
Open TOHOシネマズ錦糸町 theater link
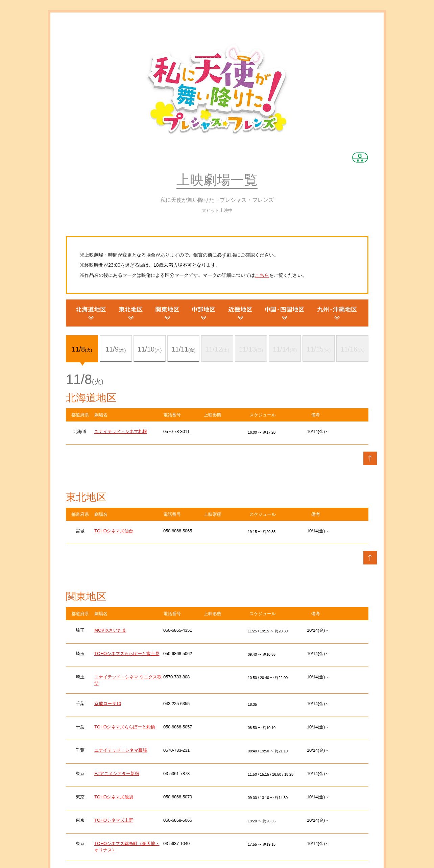pos(127,847)
